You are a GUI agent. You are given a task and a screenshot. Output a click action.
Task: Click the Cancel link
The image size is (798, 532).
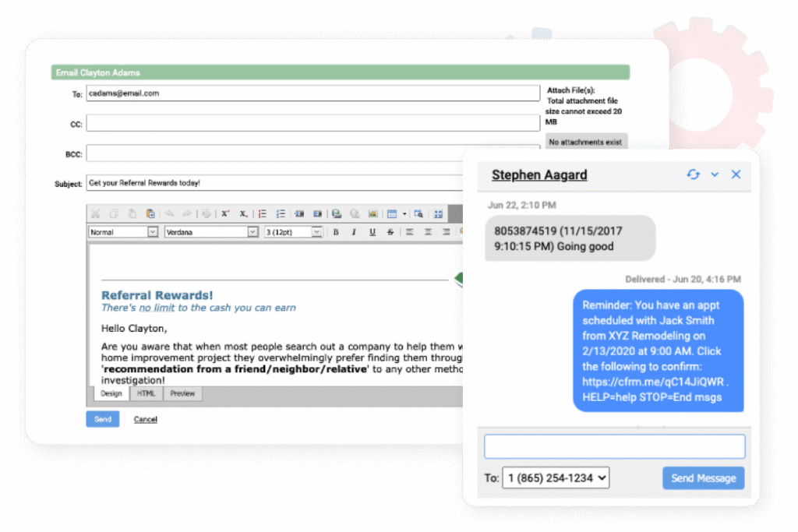[145, 419]
